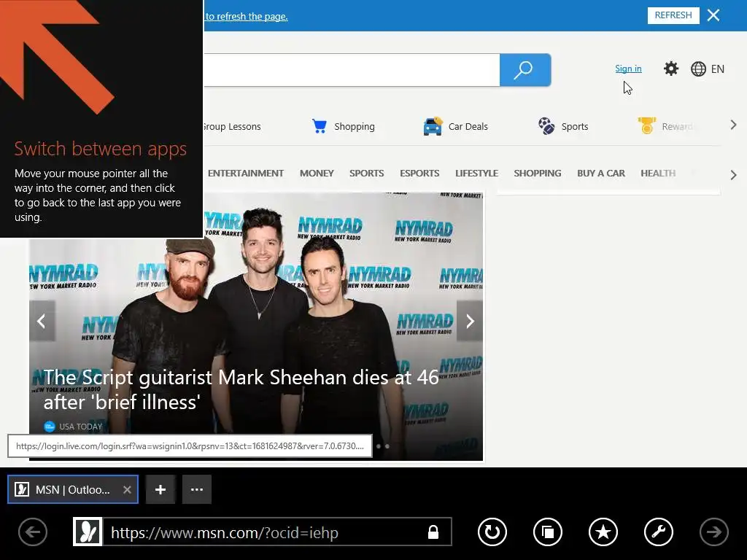Go back with the browser back arrow

click(x=33, y=532)
